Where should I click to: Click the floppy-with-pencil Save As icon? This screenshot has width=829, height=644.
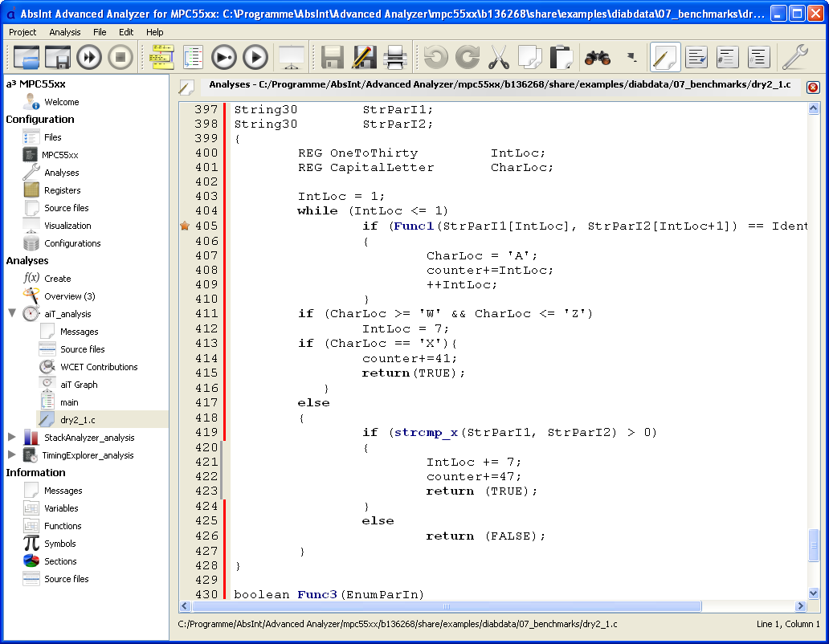(364, 57)
